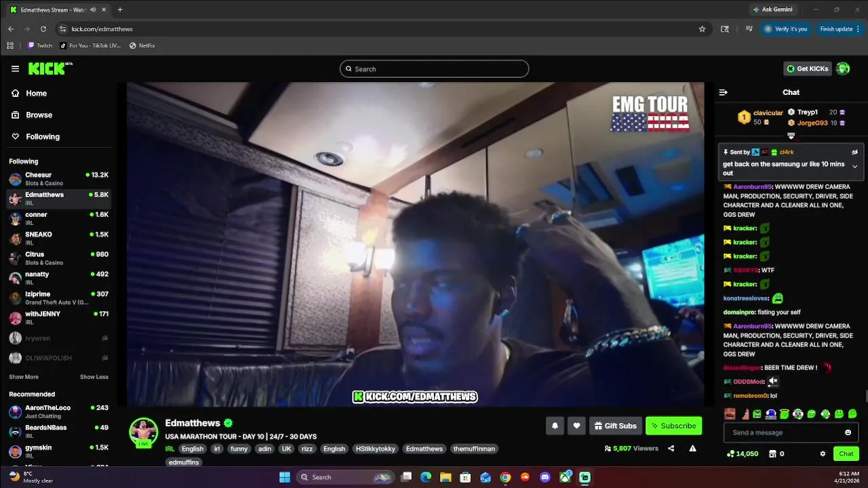Click the report warning triangle icon

pos(692,448)
